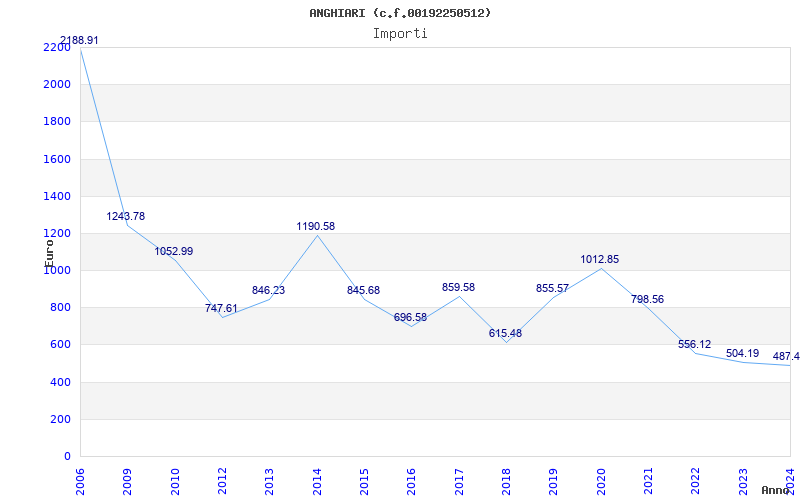
Task: Click the 846.23 data label
Action: [268, 290]
